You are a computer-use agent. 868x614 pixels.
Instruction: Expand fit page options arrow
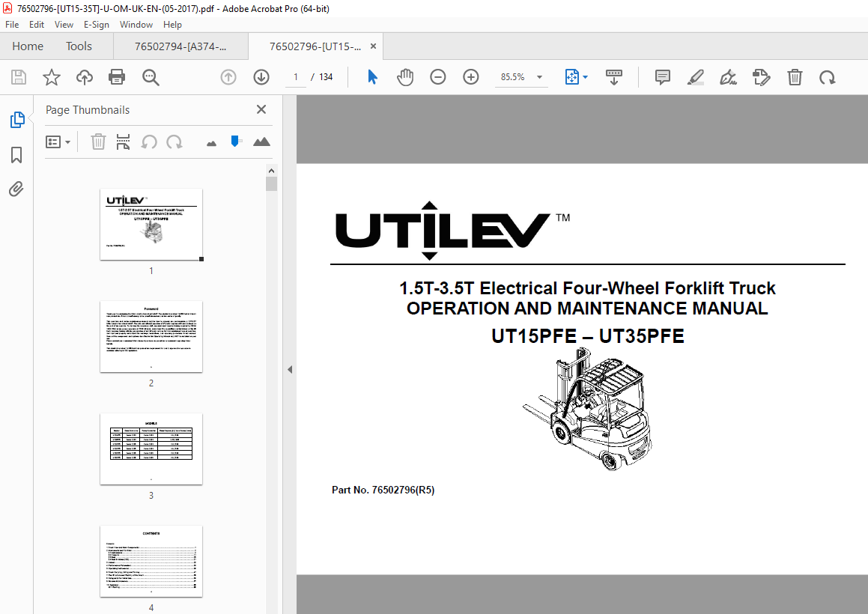(585, 77)
